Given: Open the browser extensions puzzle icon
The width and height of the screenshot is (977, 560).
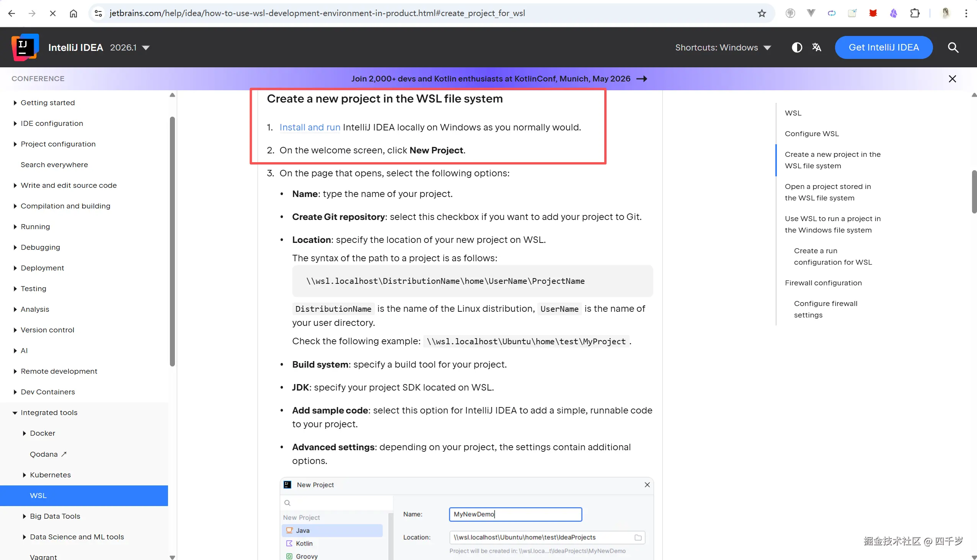Looking at the screenshot, I should (x=915, y=13).
